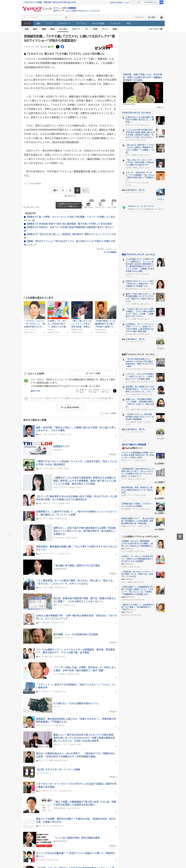The image size is (186, 868).
Task: Click the TRICOLOR ad logo image
Action: coord(38,447)
